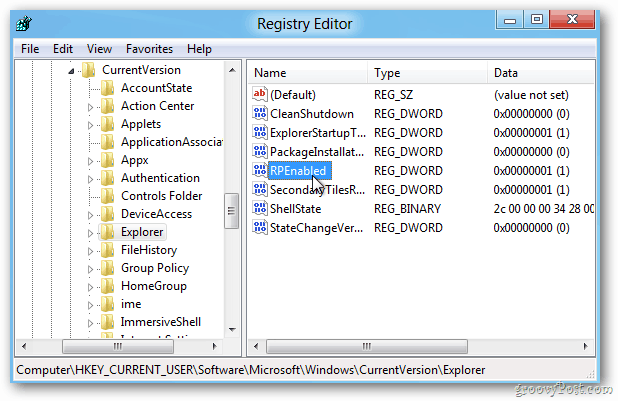Sort values by Data column header
This screenshot has width=618, height=401.
point(542,73)
